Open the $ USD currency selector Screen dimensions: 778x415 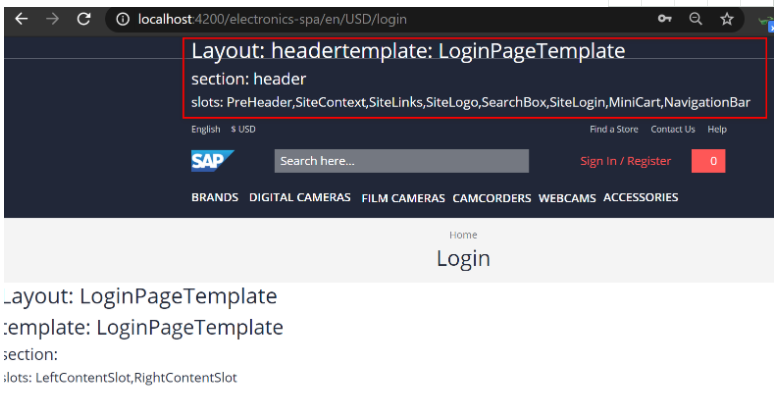click(x=243, y=130)
